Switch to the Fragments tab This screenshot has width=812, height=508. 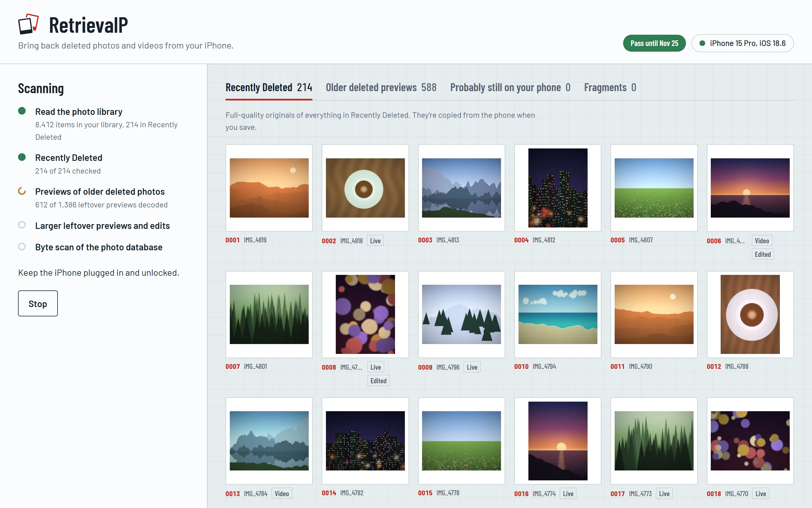[x=610, y=88]
